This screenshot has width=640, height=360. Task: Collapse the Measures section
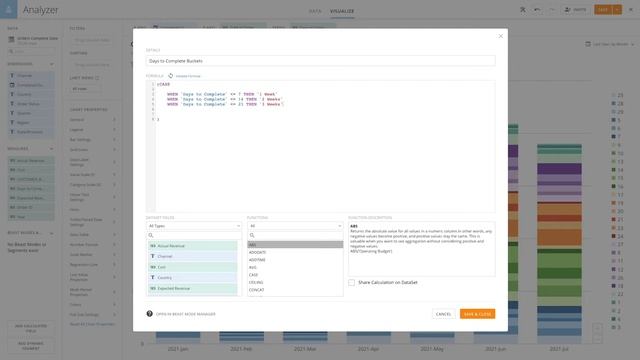tap(51, 149)
